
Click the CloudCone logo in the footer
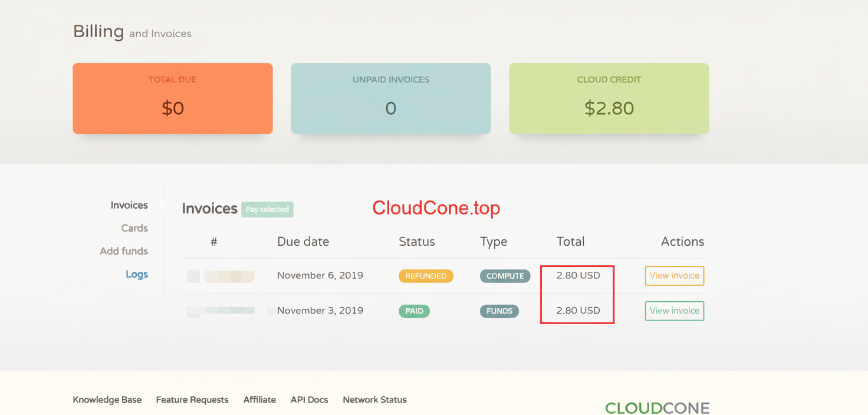point(657,407)
